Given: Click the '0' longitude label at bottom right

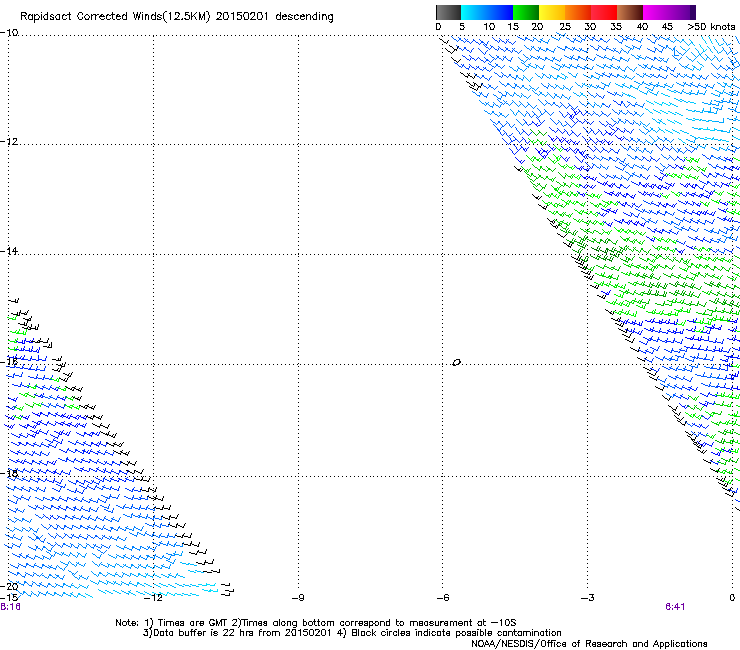Looking at the screenshot, I should [732, 598].
